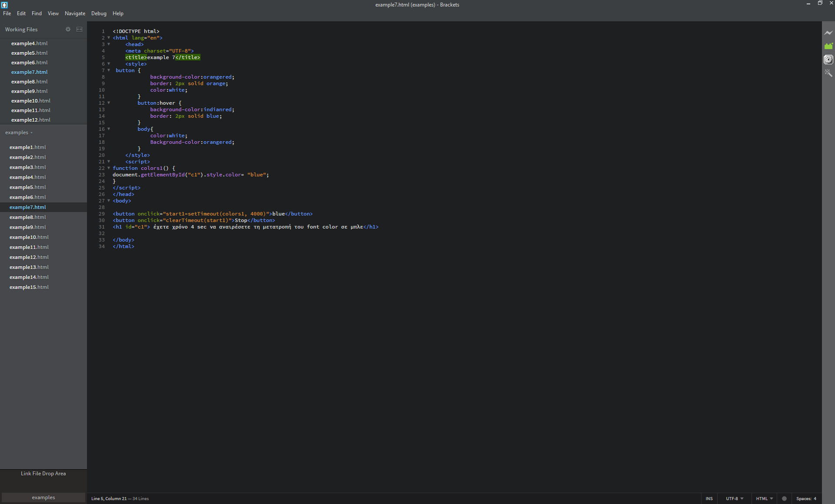The height and width of the screenshot is (504, 835).
Task: Open the Navigate menu
Action: (x=74, y=13)
